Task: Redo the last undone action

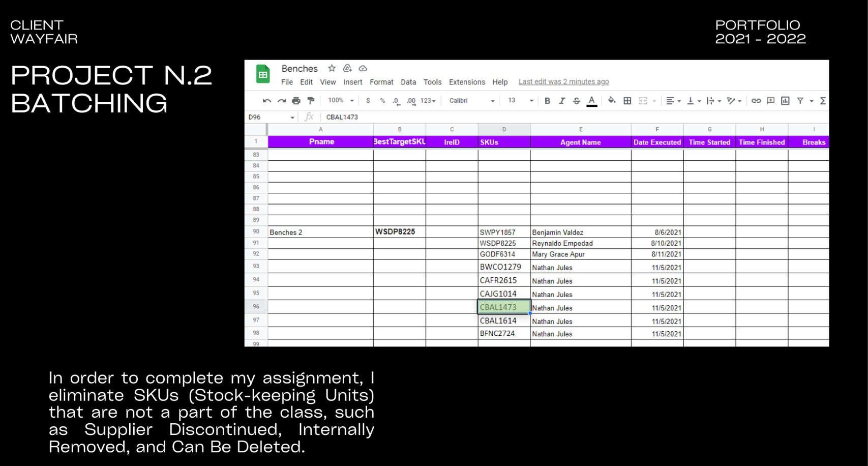Action: tap(281, 101)
